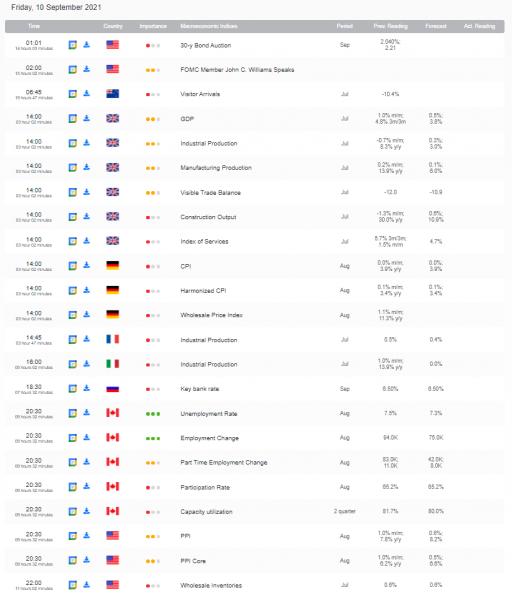512x600 pixels.
Task: Click German flag in Harmonized CPI row
Action: coord(113,290)
